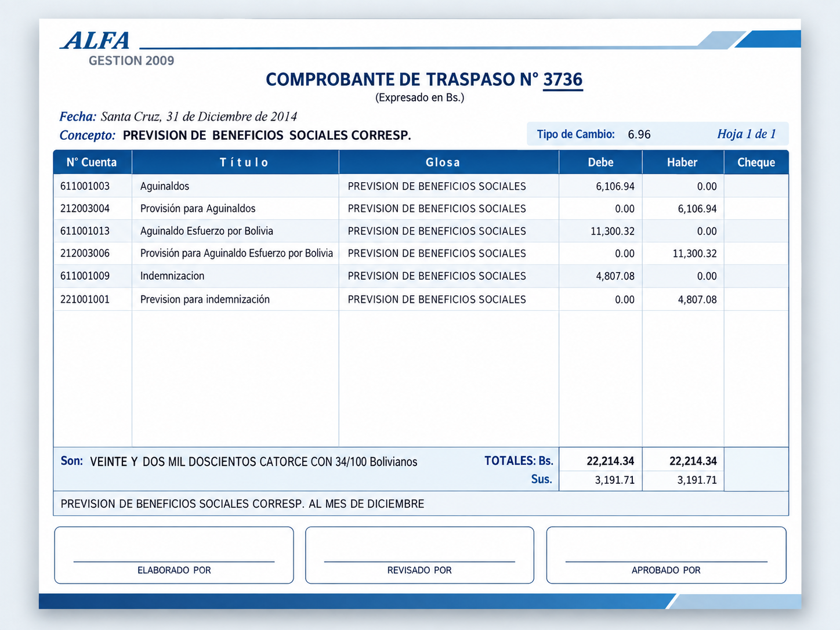Select account number 212003004
Viewport: 840px width, 630px height.
click(85, 208)
